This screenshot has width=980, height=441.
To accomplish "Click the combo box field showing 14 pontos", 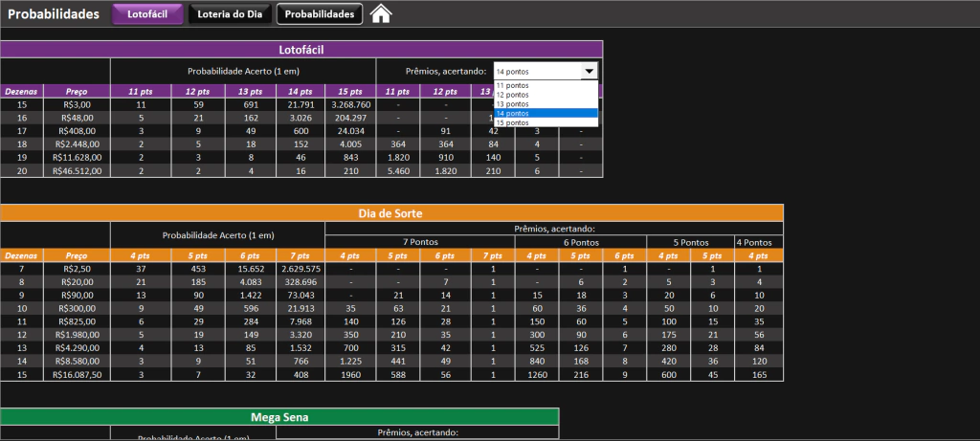I will point(536,71).
